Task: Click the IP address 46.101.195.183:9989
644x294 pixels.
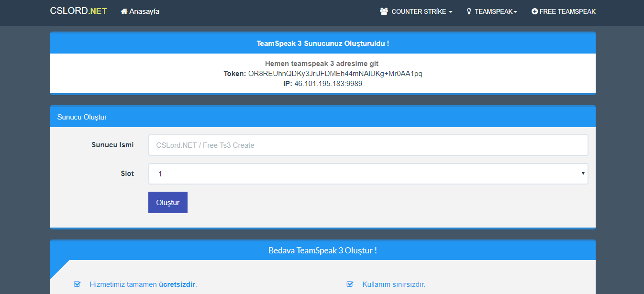Action: (x=328, y=84)
